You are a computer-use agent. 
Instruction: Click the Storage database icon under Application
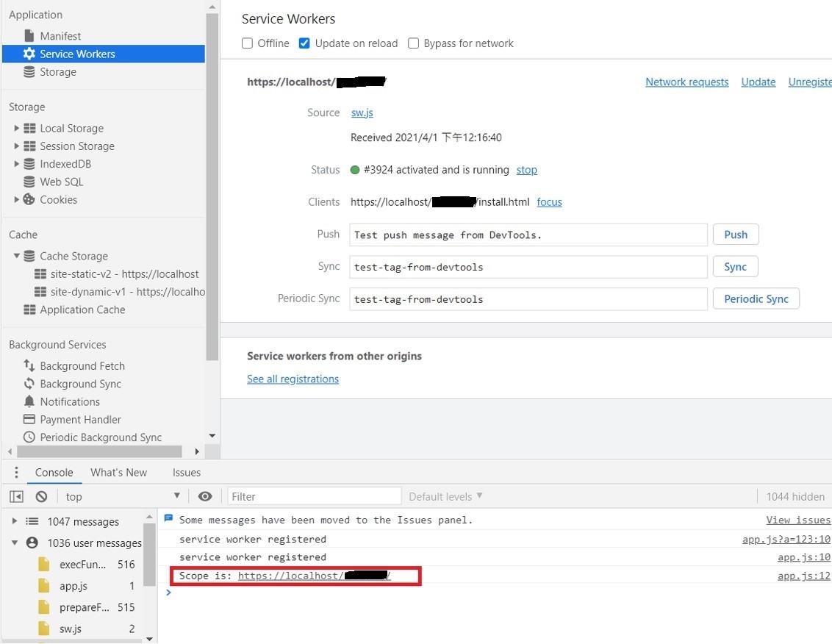tap(29, 71)
